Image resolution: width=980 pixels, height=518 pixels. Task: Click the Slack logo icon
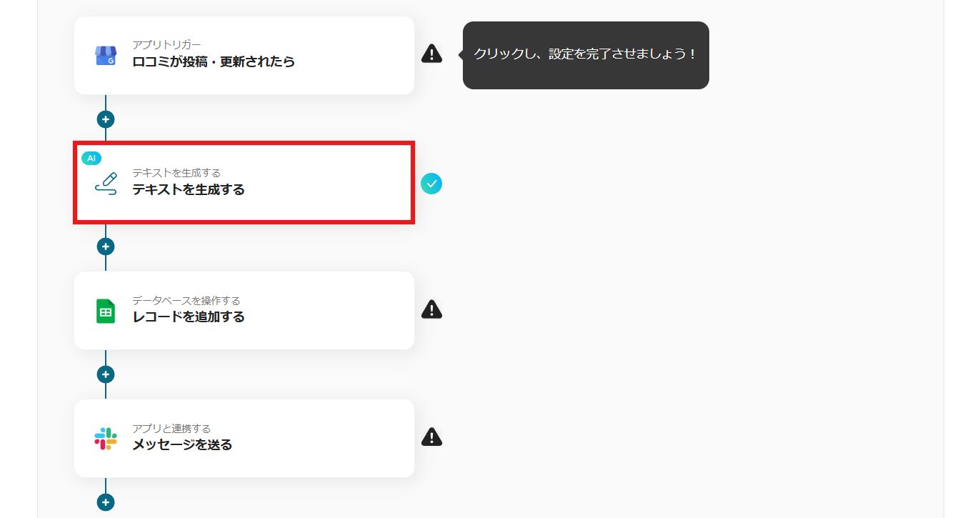click(106, 439)
